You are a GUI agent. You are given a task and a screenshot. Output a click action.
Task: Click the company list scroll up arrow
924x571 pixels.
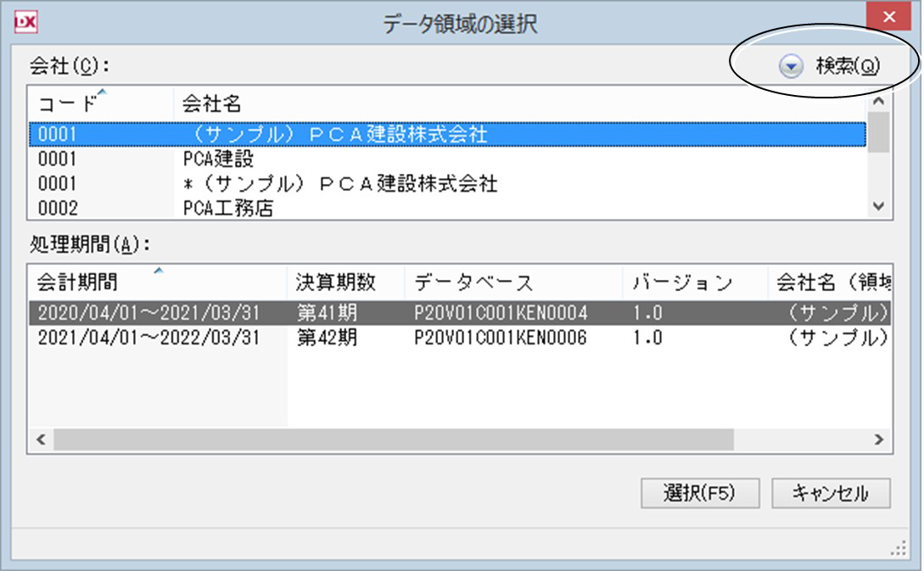pyautogui.click(x=879, y=101)
